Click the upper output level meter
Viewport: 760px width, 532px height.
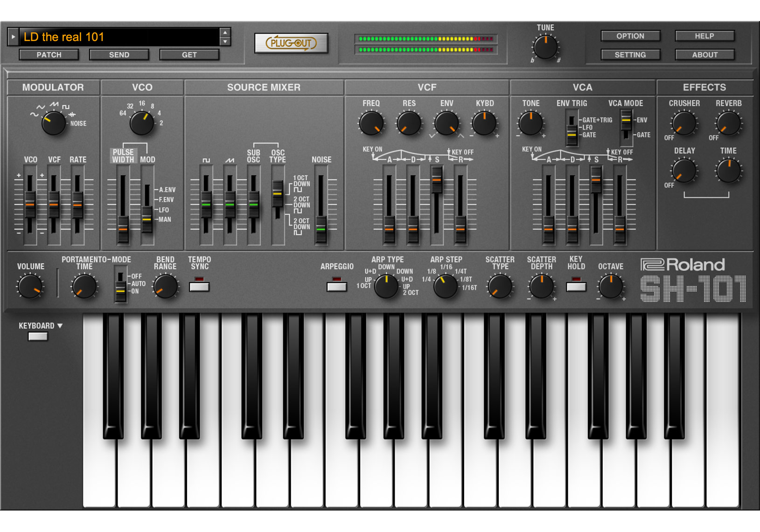[x=425, y=39]
